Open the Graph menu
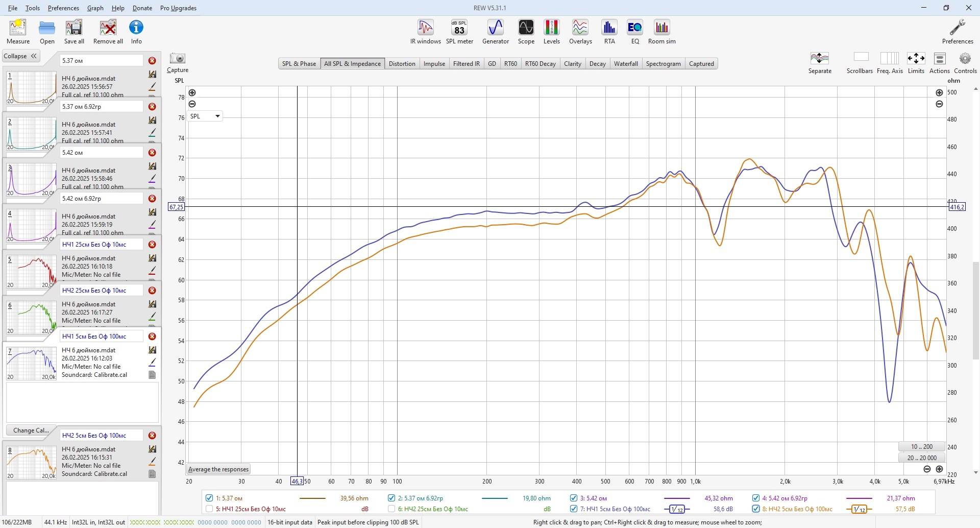Screen dimensions: 980x528 click(x=95, y=8)
